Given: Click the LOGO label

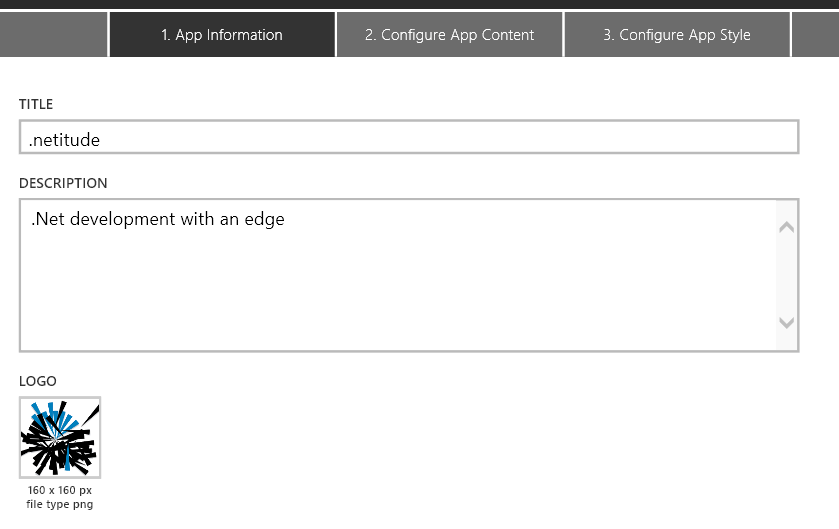Looking at the screenshot, I should pyautogui.click(x=37, y=381).
